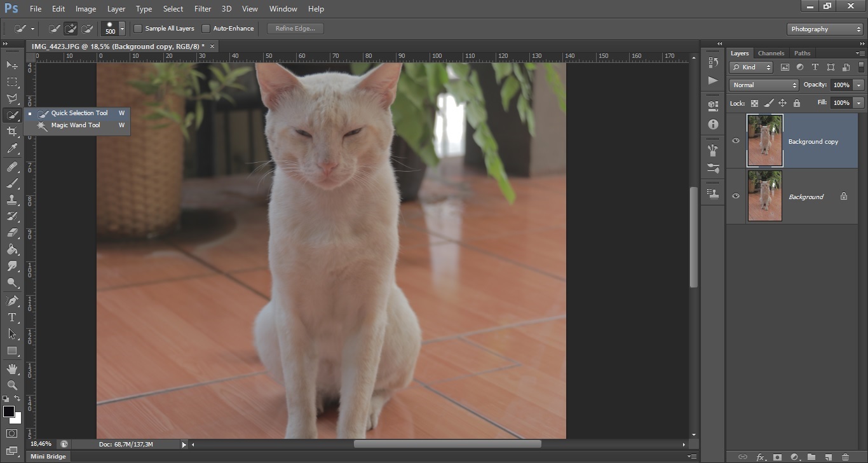The width and height of the screenshot is (868, 463).
Task: Switch to the Channels tab
Action: (x=771, y=53)
